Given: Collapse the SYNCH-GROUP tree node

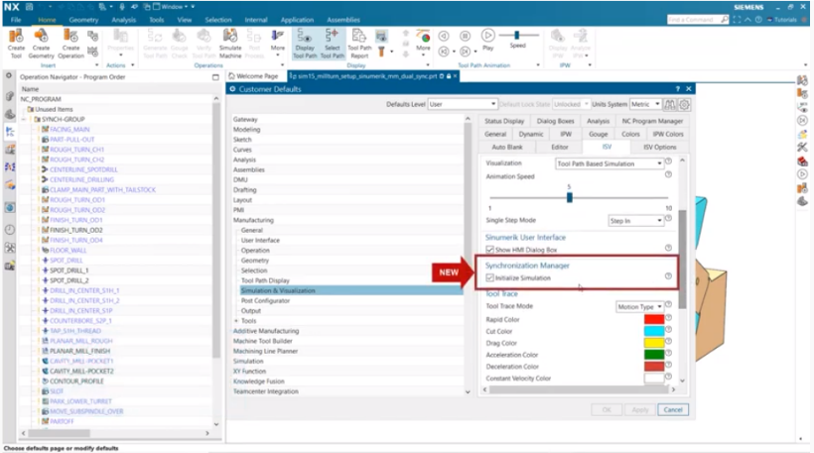Looking at the screenshot, I should pos(24,119).
